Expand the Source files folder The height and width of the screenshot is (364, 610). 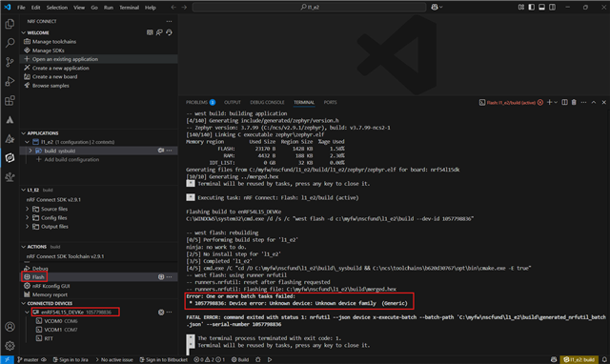pyautogui.click(x=28, y=209)
